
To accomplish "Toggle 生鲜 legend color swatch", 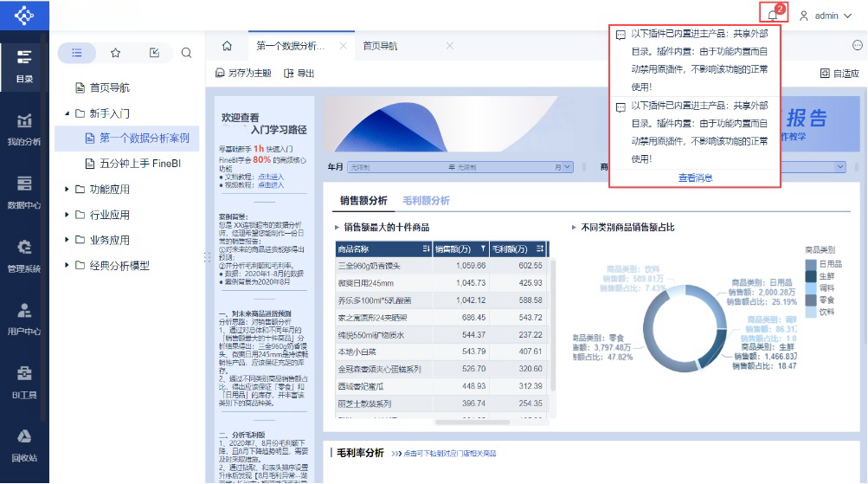I will pos(810,276).
